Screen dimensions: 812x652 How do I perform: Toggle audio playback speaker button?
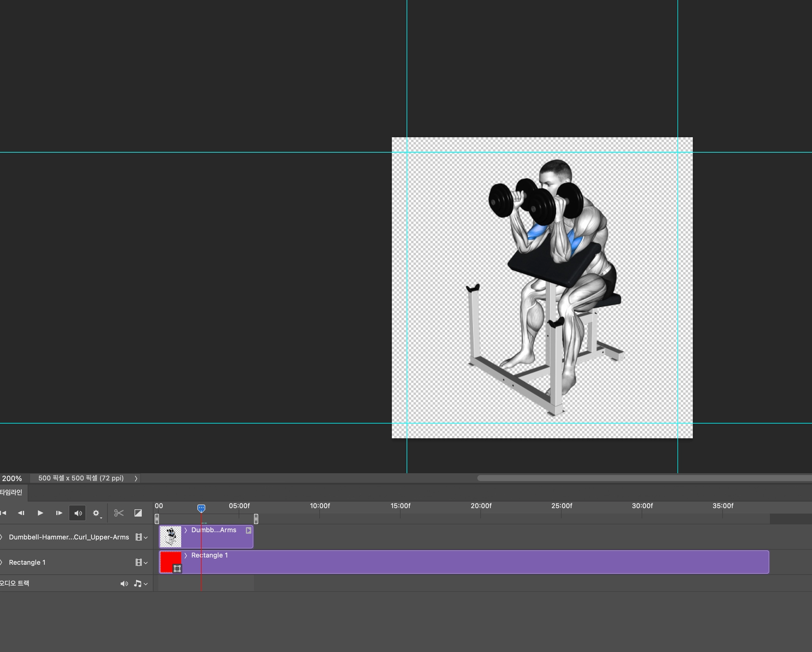pyautogui.click(x=78, y=513)
